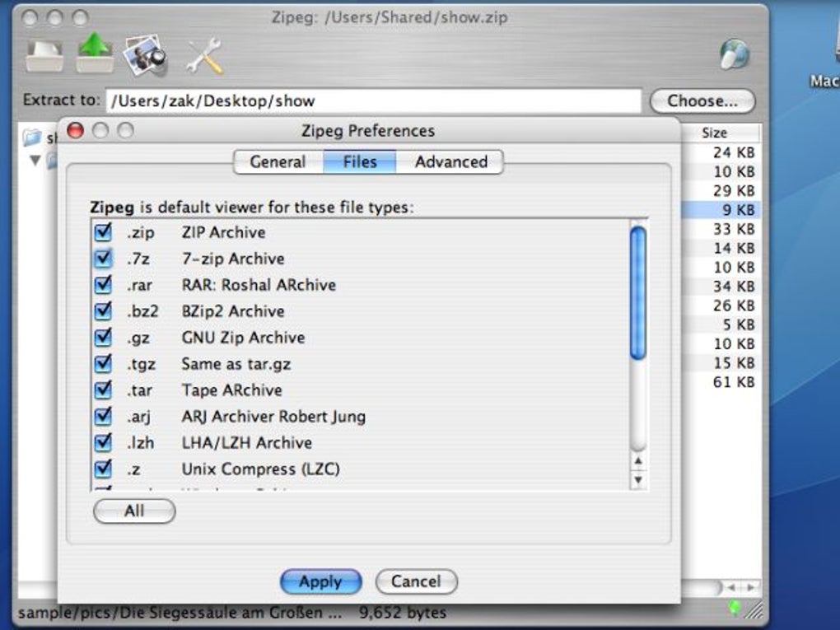Toggle the .gz GNU Zip Archive checkbox

103,337
